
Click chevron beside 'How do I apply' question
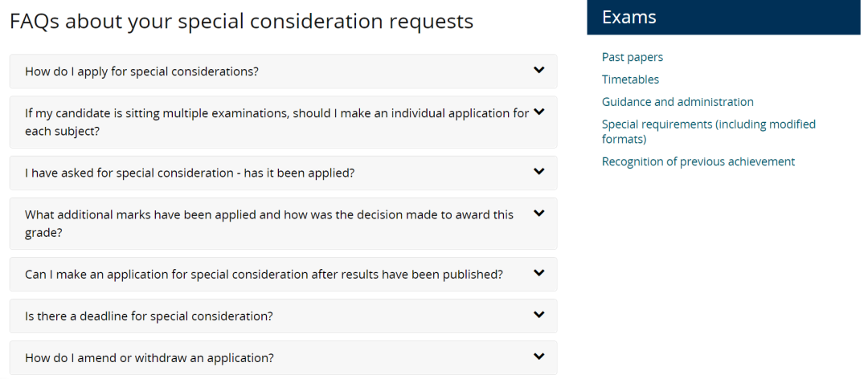click(539, 70)
